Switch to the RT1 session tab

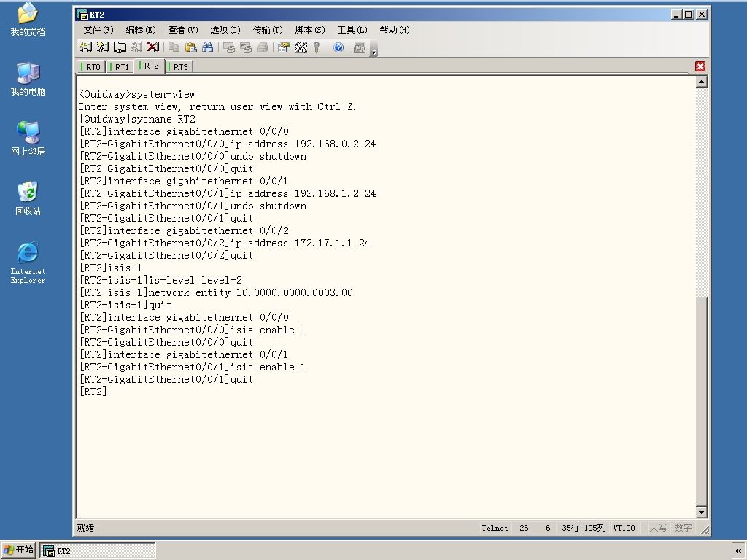click(x=120, y=67)
